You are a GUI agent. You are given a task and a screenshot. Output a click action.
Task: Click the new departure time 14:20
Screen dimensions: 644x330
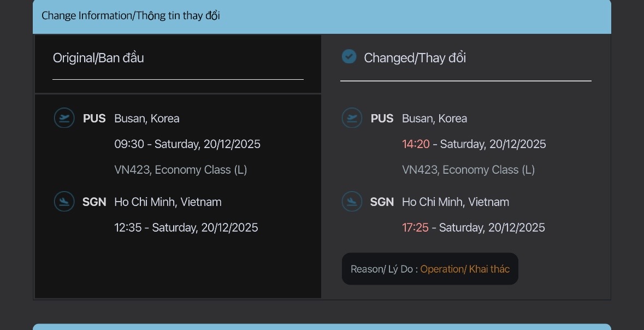pos(416,144)
